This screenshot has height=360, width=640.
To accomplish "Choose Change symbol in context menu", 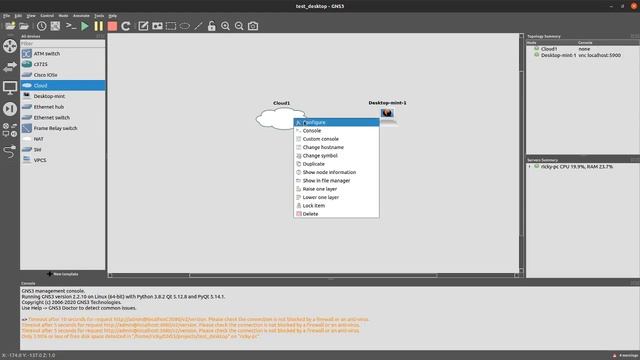I will pyautogui.click(x=336, y=156).
